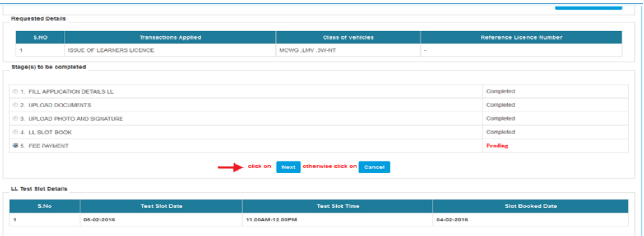Viewport: 644px width, 236px height.
Task: Select the Fill Application Details LL radio button
Action: (16, 91)
